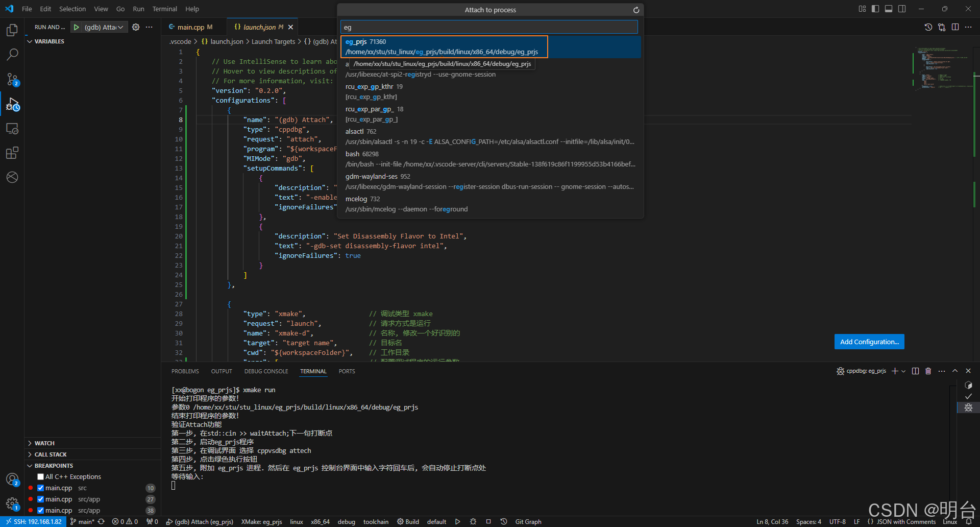The image size is (980, 527).
Task: Open the XMake icon in activity bar
Action: click(12, 177)
